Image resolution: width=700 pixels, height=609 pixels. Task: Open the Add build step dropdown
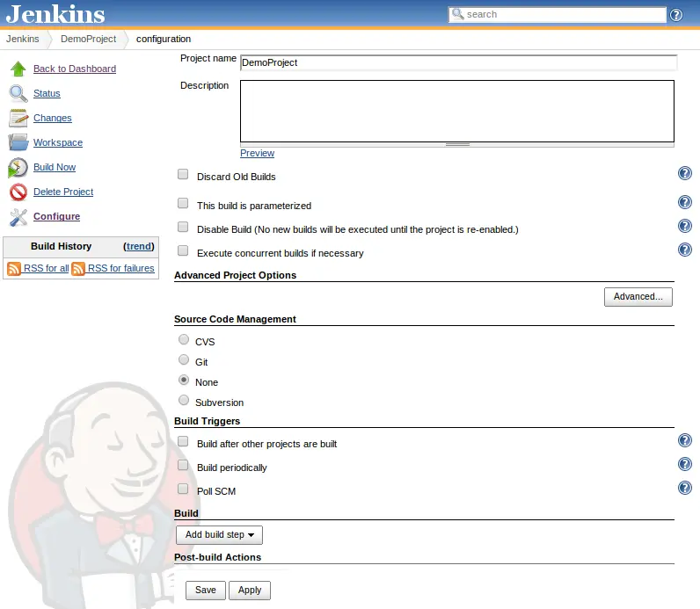219,535
